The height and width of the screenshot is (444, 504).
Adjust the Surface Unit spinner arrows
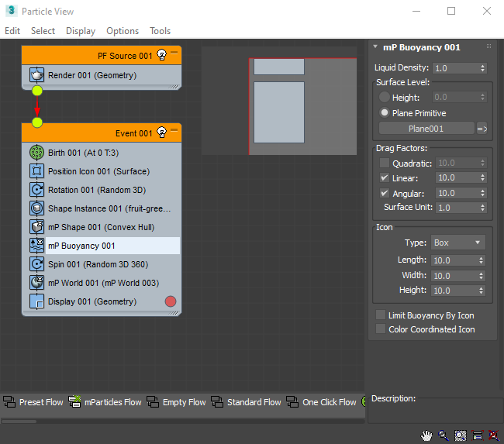click(482, 208)
